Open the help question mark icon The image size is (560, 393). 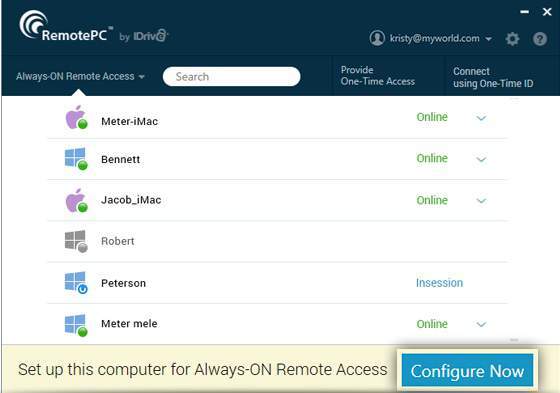pyautogui.click(x=540, y=39)
